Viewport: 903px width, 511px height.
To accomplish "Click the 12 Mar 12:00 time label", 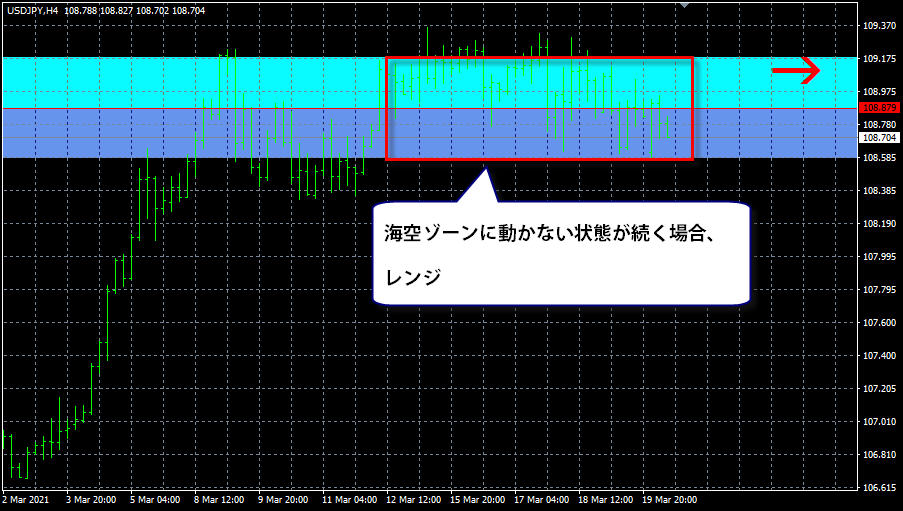I will click(413, 499).
